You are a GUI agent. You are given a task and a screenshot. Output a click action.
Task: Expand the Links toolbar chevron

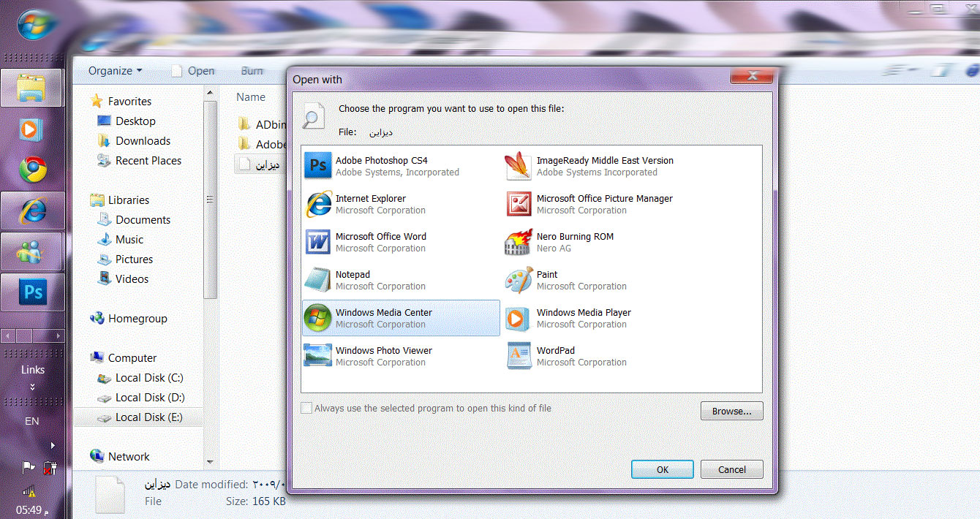tap(32, 387)
